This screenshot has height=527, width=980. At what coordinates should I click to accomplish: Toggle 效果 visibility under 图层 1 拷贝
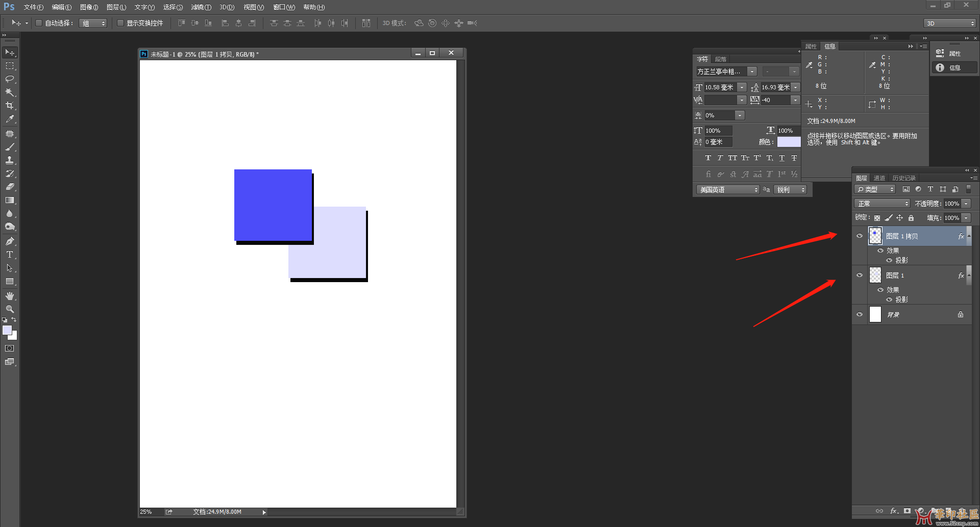(880, 250)
